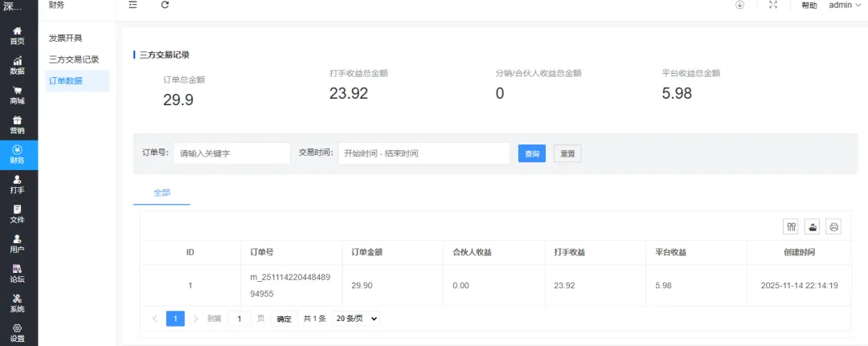This screenshot has width=868, height=346.
Task: Toggle fullscreen mode icon
Action: [x=773, y=5]
